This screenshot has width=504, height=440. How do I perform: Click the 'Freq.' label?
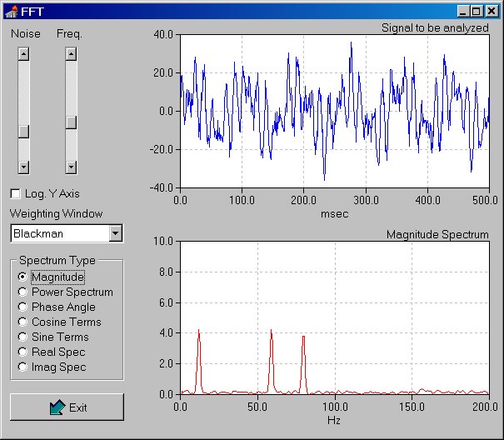pyautogui.click(x=69, y=33)
